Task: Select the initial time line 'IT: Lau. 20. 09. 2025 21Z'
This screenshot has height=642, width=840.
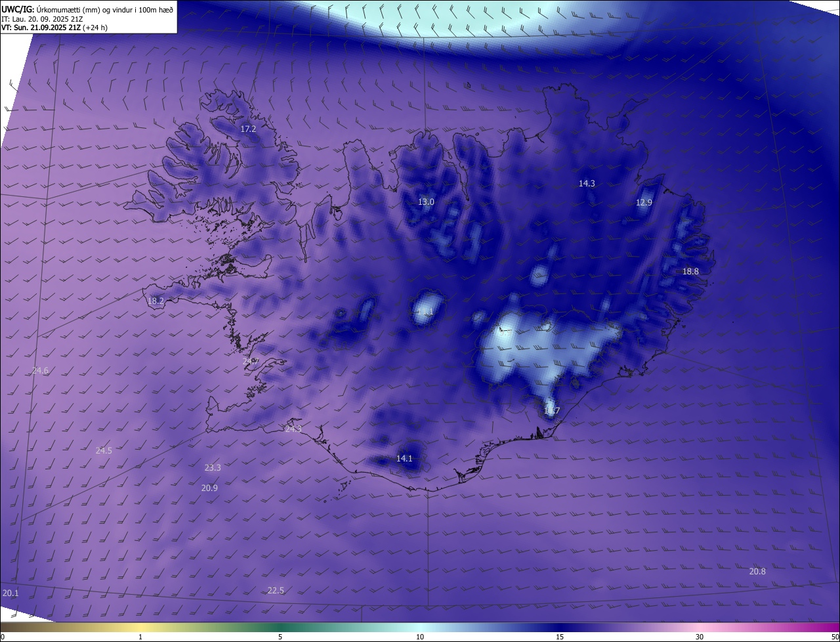Action: point(42,18)
